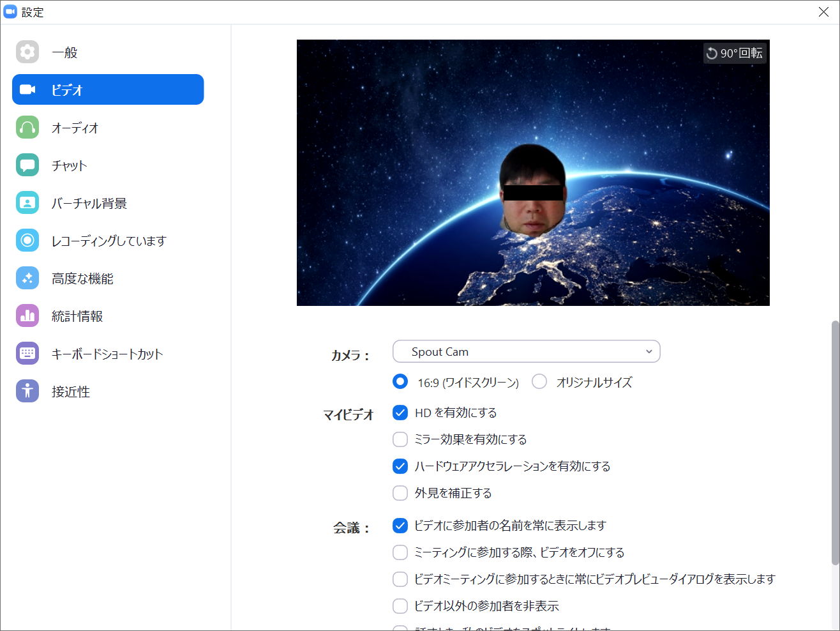Select the ビデオ settings tab
The image size is (840, 631).
point(108,89)
